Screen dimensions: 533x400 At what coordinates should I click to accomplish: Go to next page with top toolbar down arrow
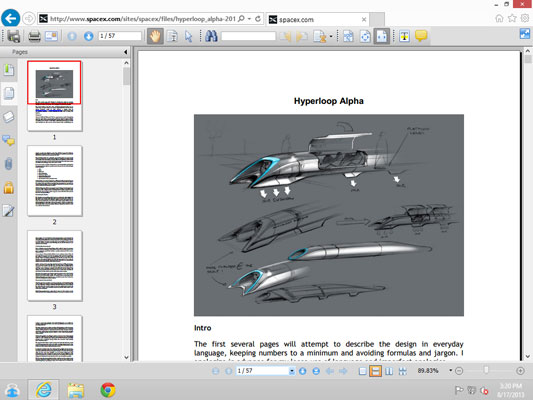coord(88,36)
